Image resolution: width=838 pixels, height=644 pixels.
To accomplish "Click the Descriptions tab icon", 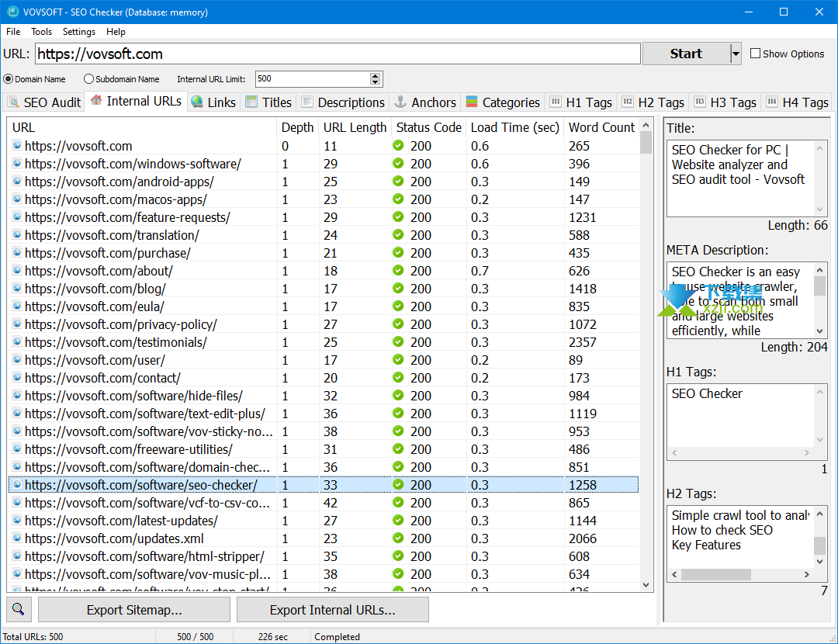I will pos(306,102).
